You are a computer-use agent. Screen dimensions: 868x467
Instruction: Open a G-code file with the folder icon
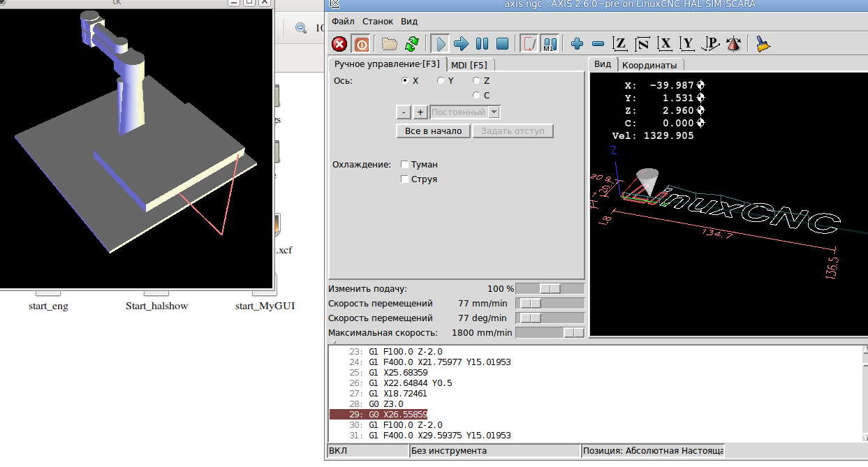390,44
